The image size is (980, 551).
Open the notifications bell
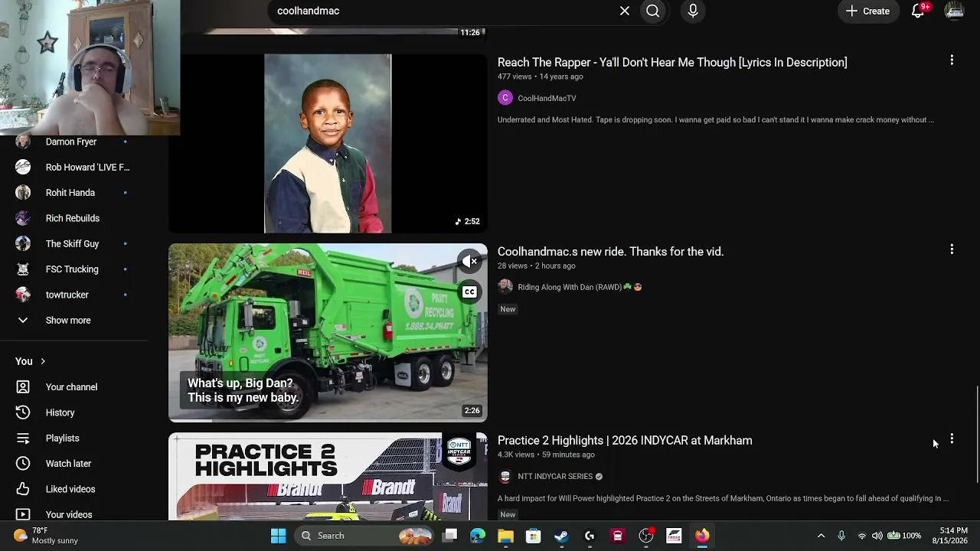[x=918, y=11]
